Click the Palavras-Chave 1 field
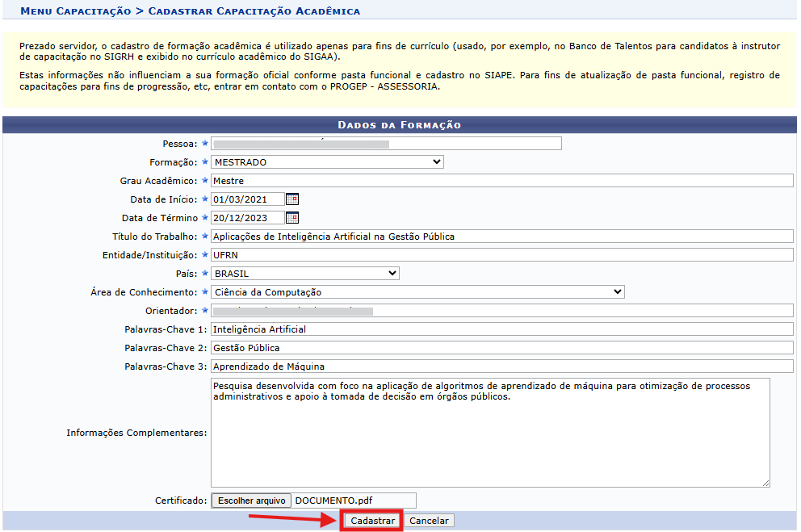This screenshot has width=801, height=532. (x=502, y=329)
